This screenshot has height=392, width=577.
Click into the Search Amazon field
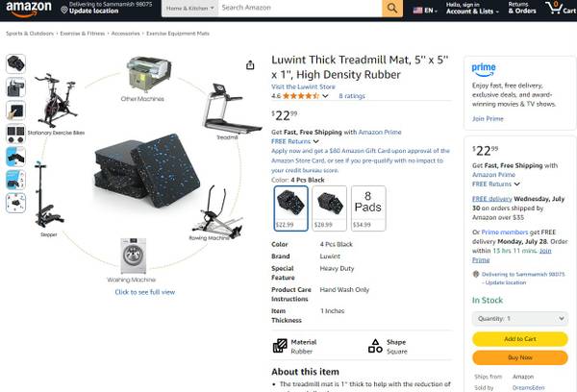coord(300,8)
